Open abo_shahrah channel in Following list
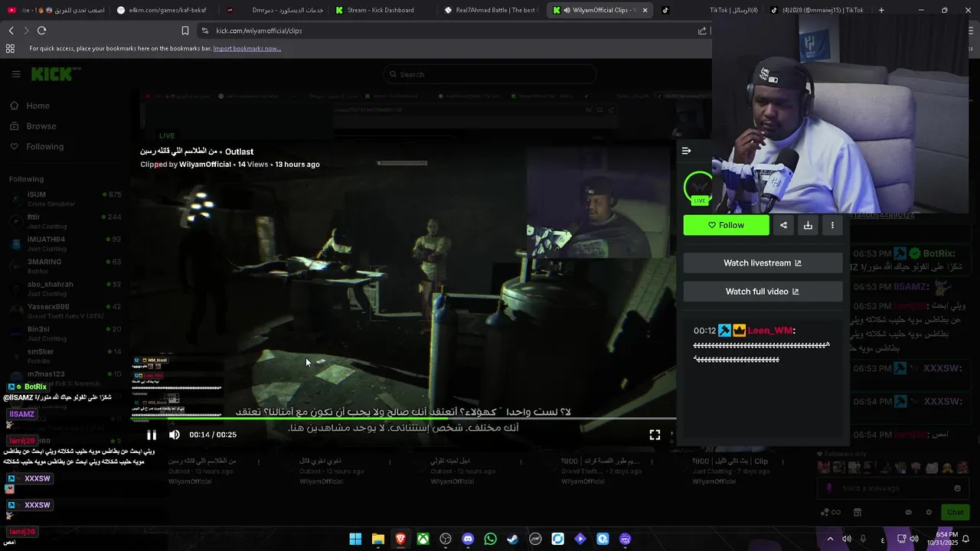This screenshot has width=980, height=551. pos(66,288)
